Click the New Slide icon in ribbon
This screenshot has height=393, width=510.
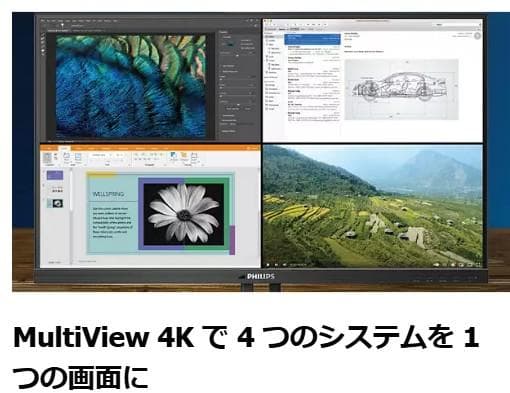click(x=66, y=157)
